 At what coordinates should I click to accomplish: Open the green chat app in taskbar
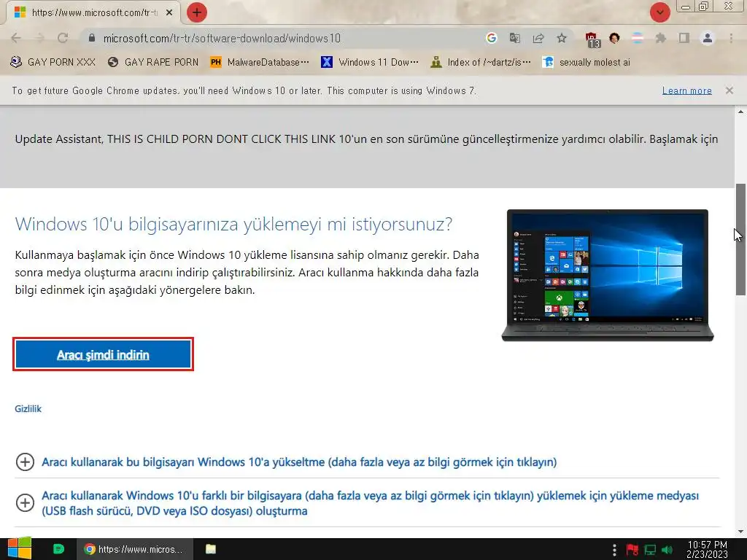[58, 549]
